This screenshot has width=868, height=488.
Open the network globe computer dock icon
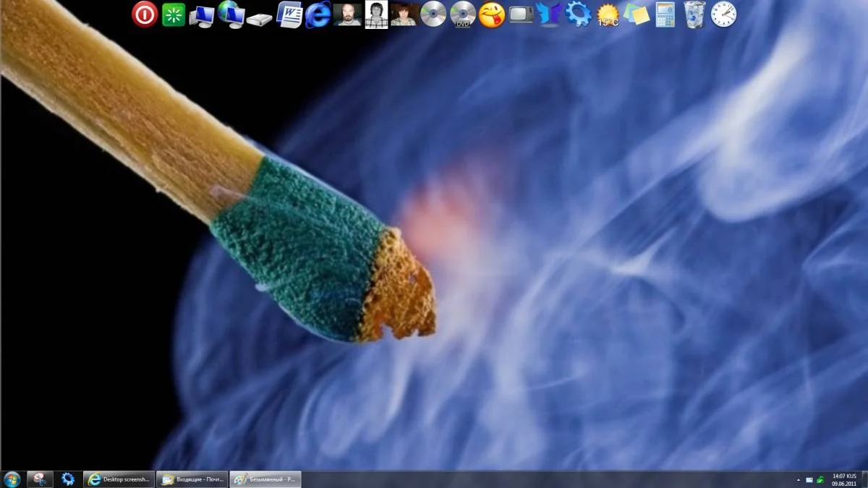pyautogui.click(x=231, y=14)
